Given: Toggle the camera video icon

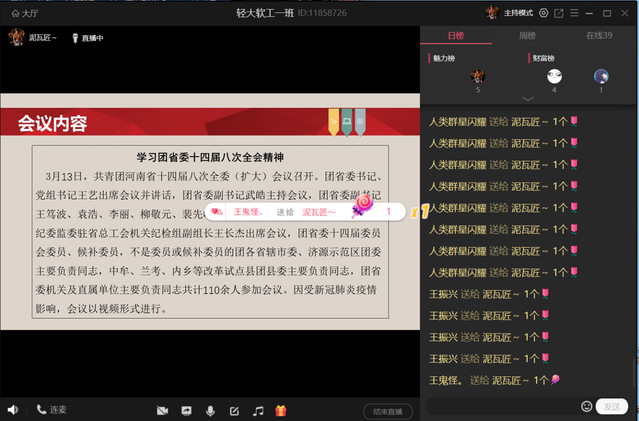Looking at the screenshot, I should (x=162, y=411).
